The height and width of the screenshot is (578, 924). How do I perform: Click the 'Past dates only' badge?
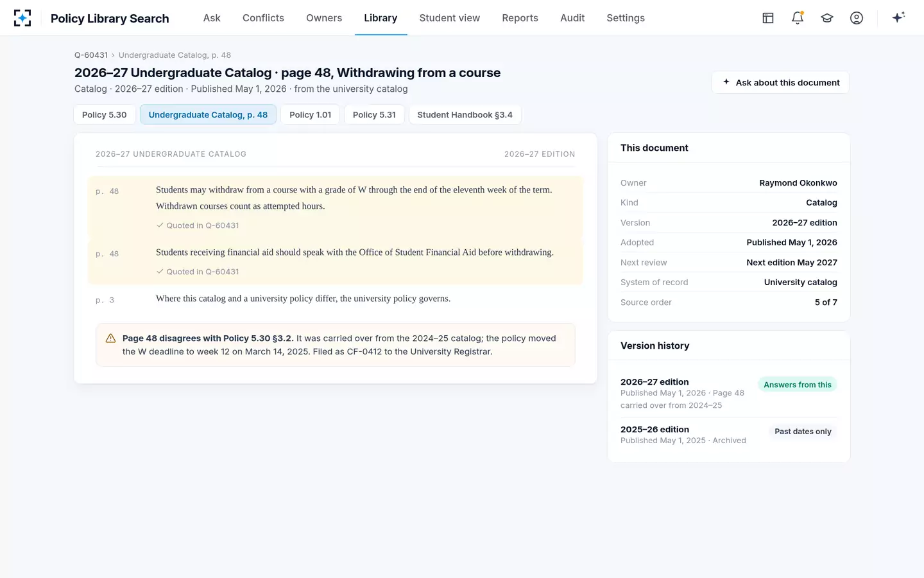click(803, 432)
